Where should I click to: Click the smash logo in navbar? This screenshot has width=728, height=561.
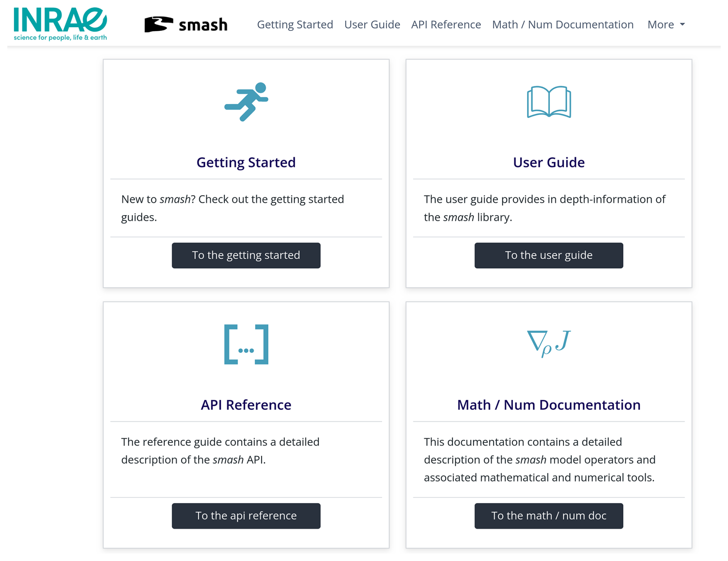(x=186, y=25)
